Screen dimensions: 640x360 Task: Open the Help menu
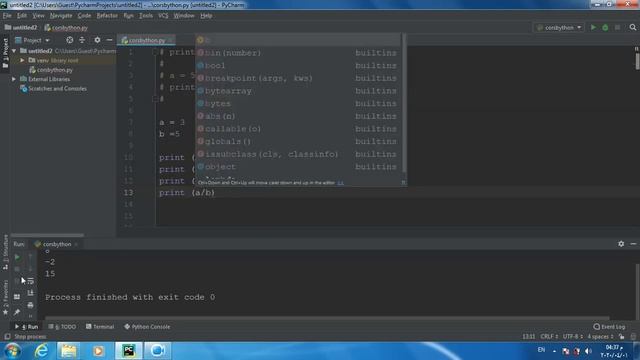tap(206, 16)
